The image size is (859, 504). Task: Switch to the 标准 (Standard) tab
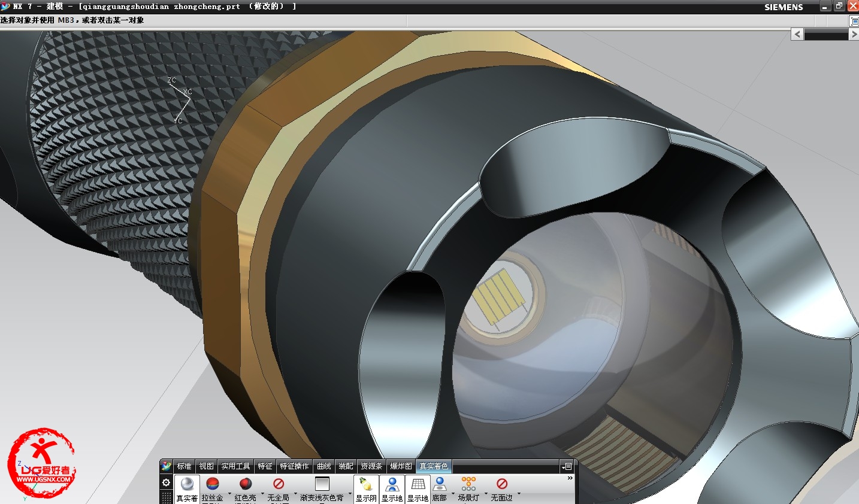184,466
